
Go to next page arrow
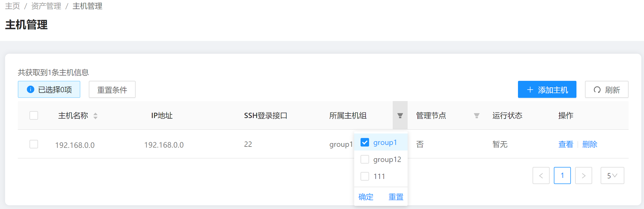coord(583,175)
